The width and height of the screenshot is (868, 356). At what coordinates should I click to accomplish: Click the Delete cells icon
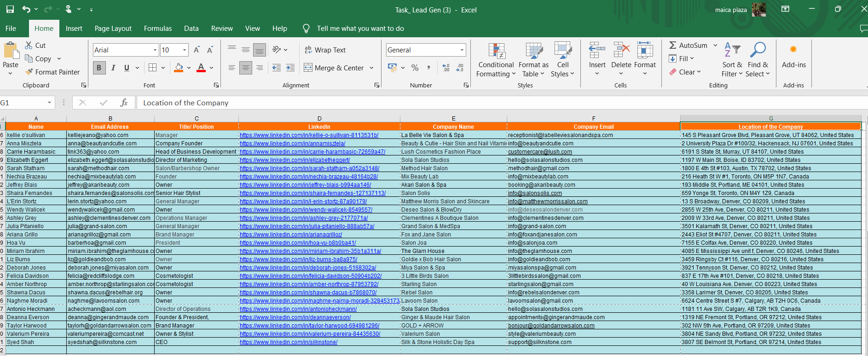[x=621, y=50]
